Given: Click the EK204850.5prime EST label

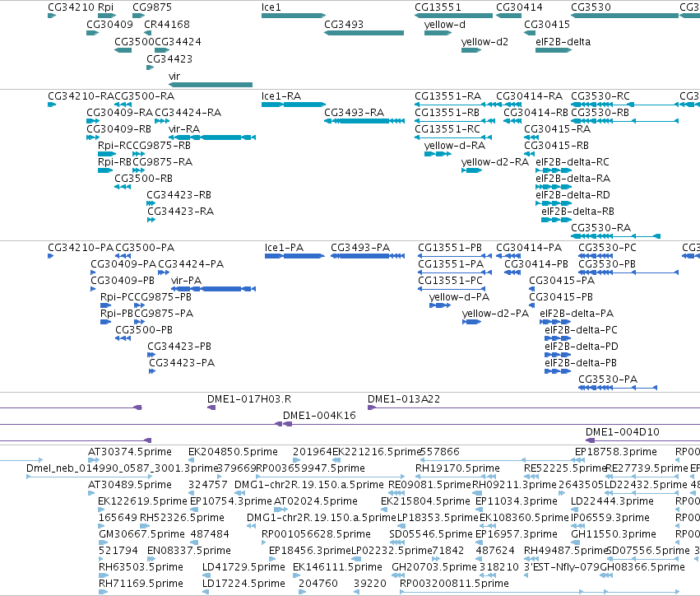Looking at the screenshot, I should click(x=233, y=452).
